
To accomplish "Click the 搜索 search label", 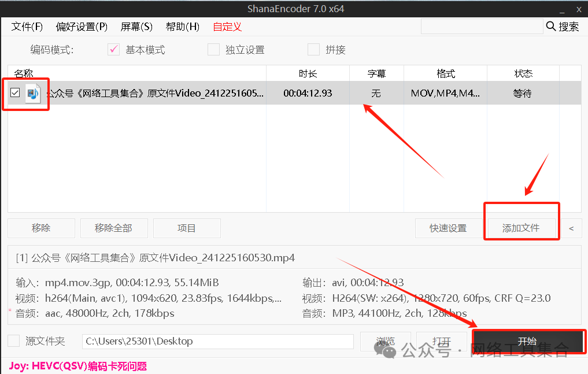I will tap(568, 27).
